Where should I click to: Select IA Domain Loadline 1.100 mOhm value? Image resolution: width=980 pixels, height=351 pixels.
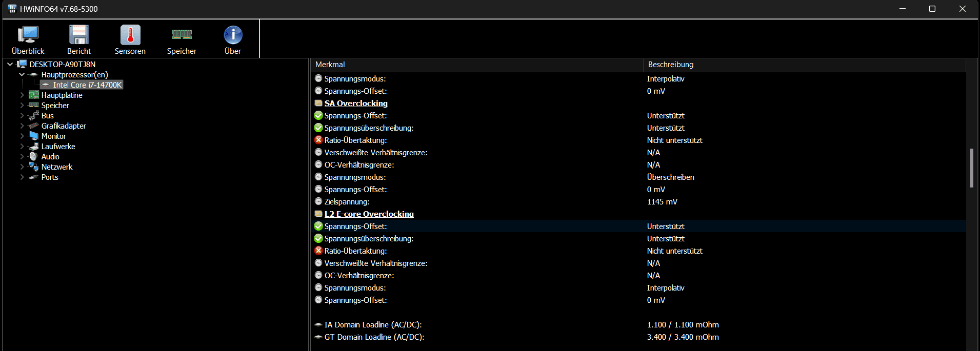683,324
